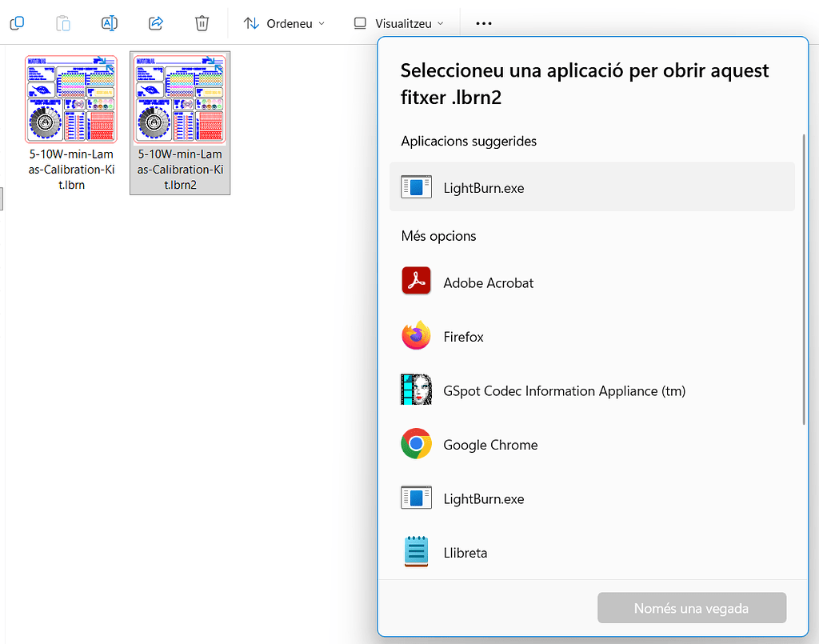This screenshot has height=644, width=819.
Task: Choose GSpot Codec Information Appliance
Action: coord(592,390)
